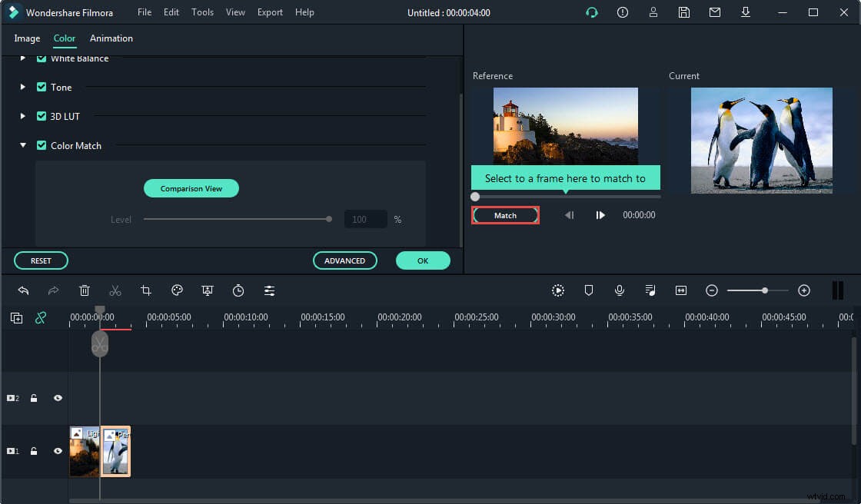The image size is (861, 504).
Task: Disable the Tone checkbox
Action: click(x=41, y=87)
